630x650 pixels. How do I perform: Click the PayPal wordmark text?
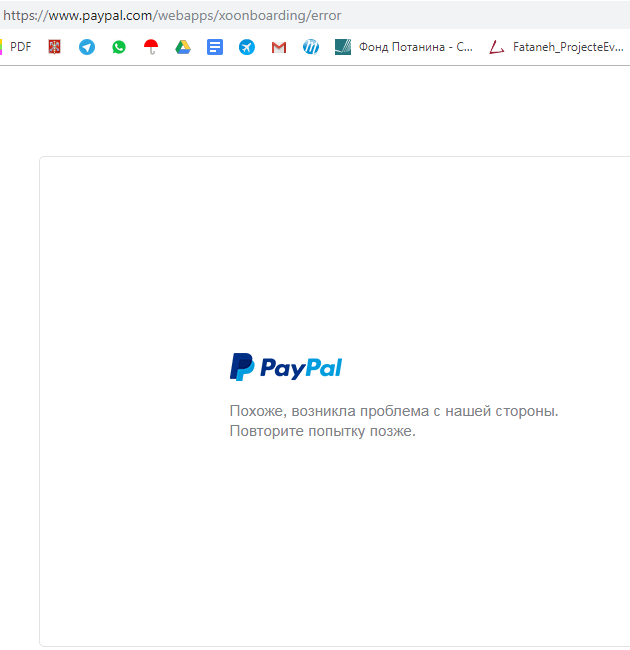[301, 368]
